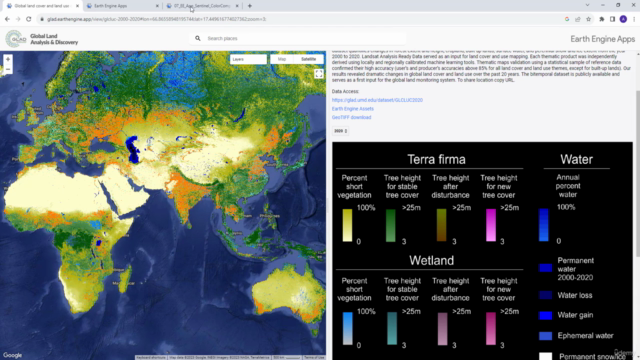This screenshot has width=640, height=360.
Task: Click the 'Terra firma' legend heading
Action: click(x=436, y=159)
